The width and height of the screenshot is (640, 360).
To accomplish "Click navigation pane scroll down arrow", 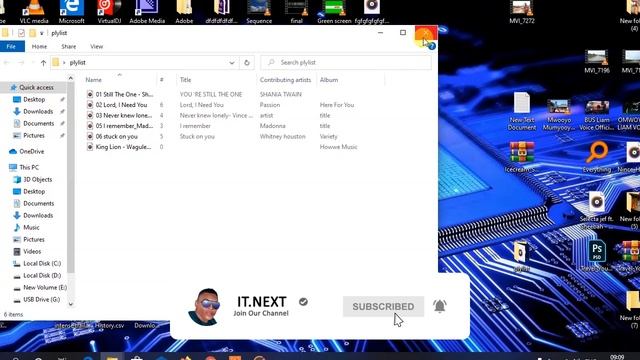I will point(71,304).
